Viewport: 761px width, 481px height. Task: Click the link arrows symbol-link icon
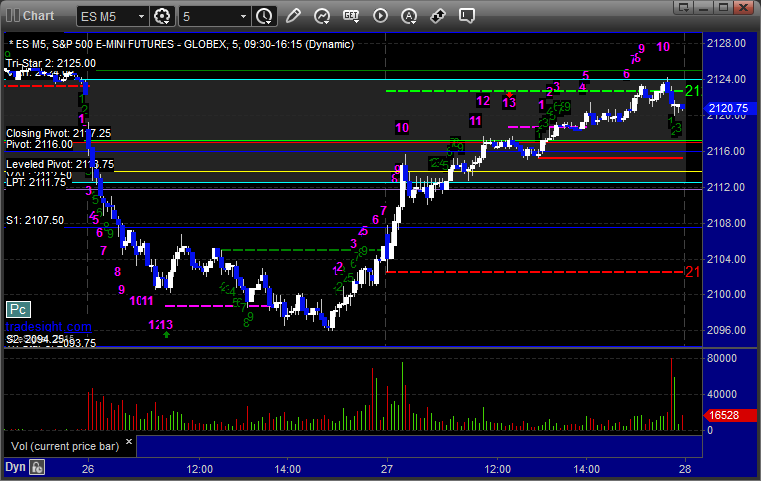pyautogui.click(x=438, y=16)
